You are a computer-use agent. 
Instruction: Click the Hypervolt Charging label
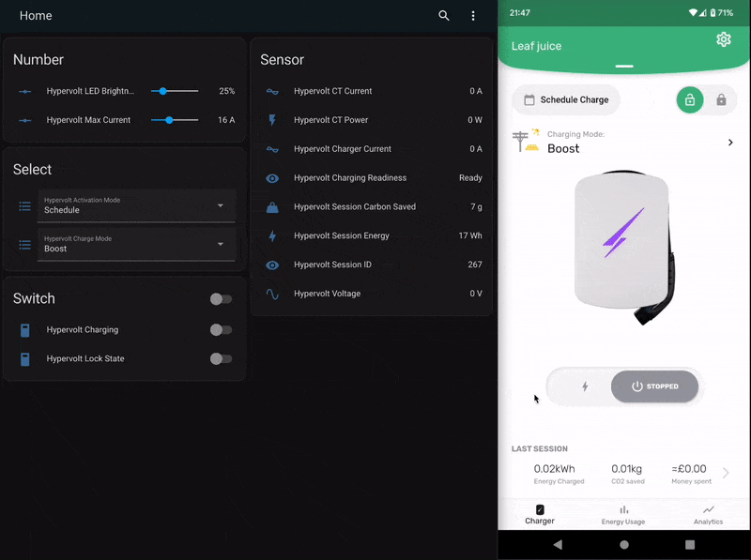[x=83, y=330]
